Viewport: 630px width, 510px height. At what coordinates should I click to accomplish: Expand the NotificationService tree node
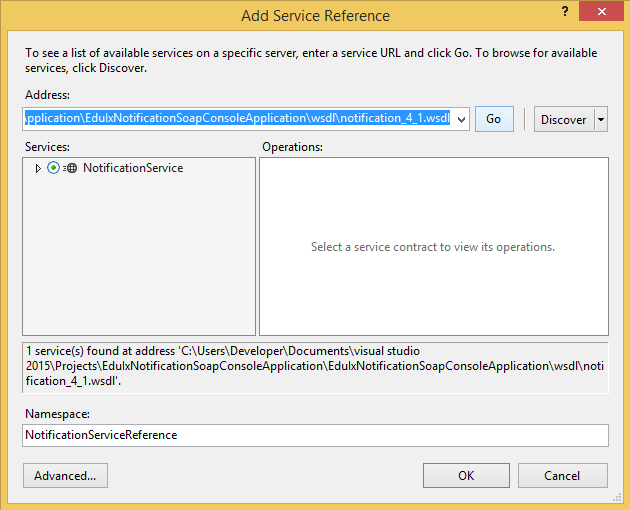pos(38,168)
